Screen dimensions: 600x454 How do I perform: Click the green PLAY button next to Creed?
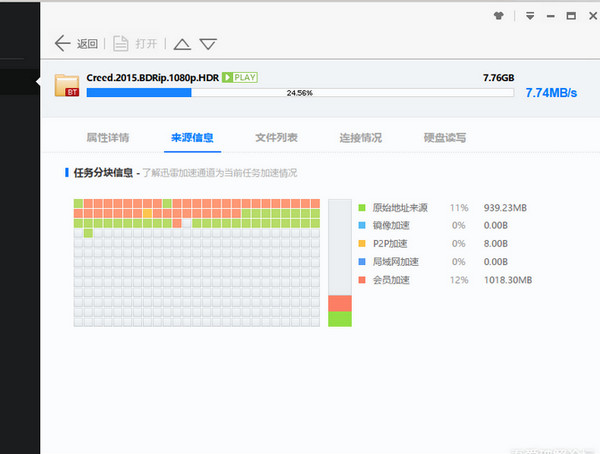240,77
